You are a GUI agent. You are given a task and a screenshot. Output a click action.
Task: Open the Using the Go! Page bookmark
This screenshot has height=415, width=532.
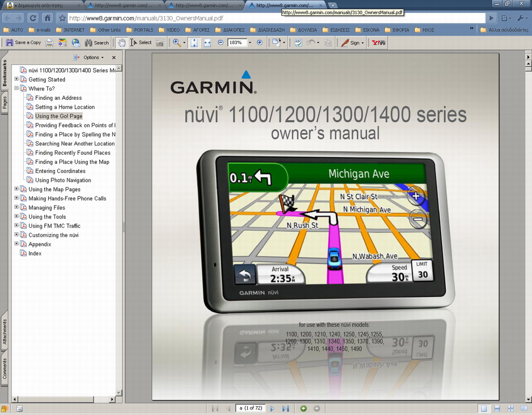tap(59, 116)
